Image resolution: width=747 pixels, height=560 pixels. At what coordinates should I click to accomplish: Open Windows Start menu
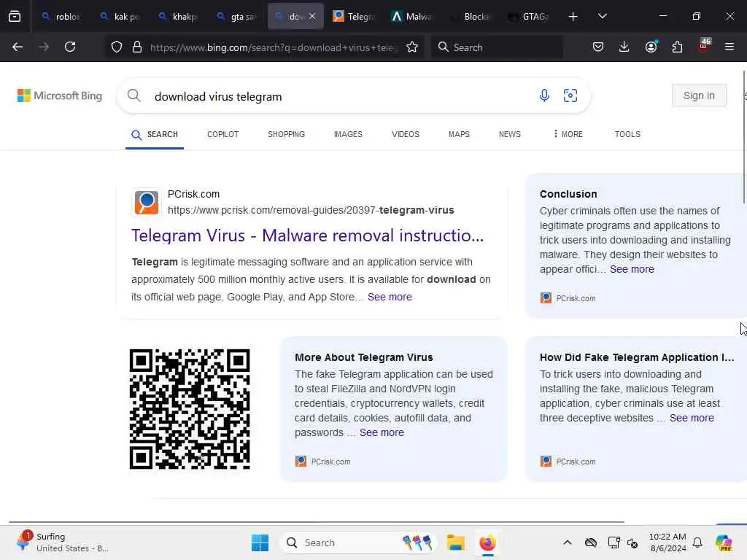tap(260, 542)
